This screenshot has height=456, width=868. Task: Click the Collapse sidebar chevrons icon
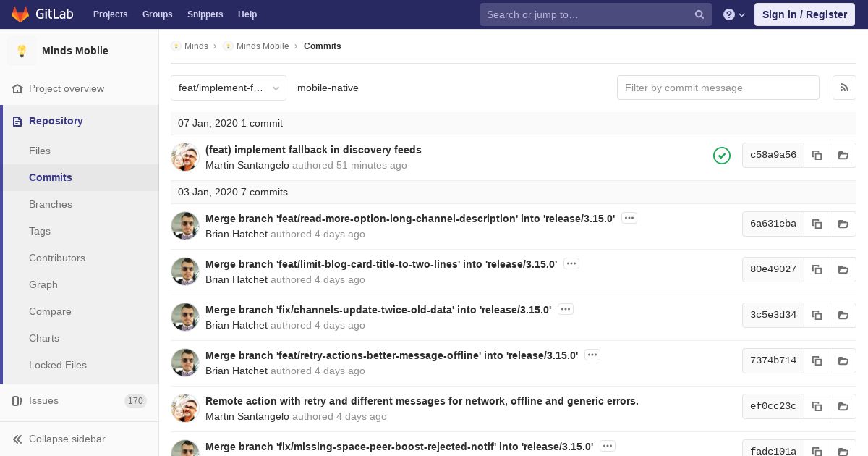[17, 439]
